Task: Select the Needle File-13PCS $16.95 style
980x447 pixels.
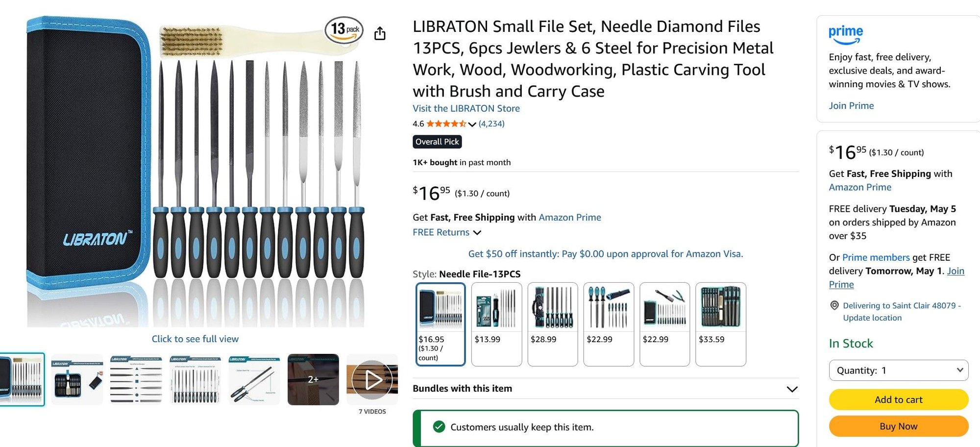Action: (x=441, y=324)
